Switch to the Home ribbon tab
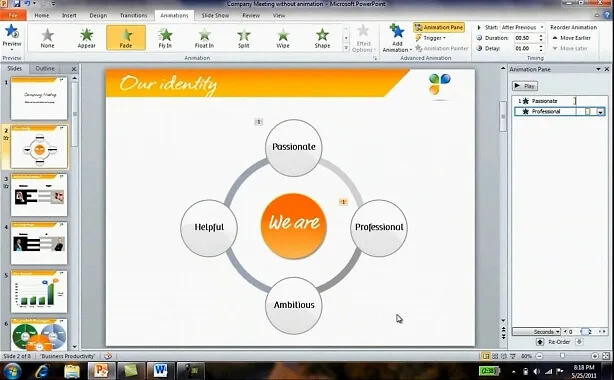 click(42, 15)
